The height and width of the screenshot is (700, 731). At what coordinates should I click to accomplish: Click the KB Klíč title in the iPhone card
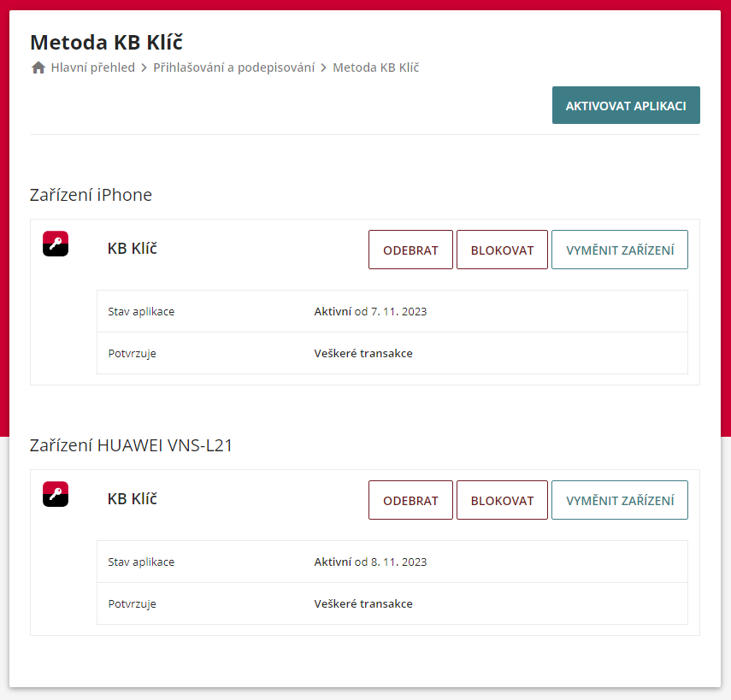pos(132,249)
